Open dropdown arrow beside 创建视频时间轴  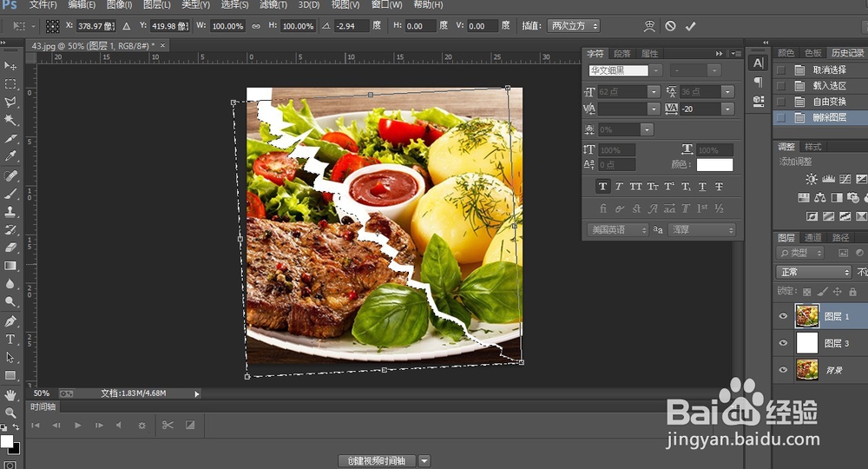(x=424, y=460)
